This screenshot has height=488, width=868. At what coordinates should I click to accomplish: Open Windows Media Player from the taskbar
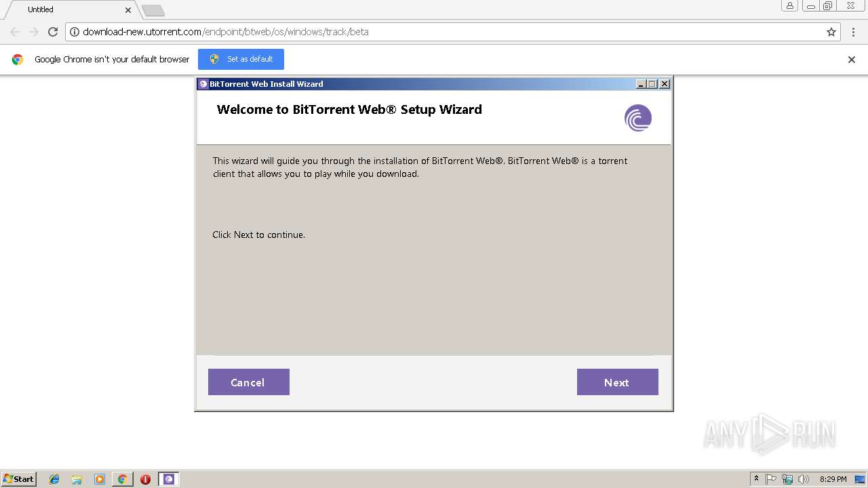coord(100,479)
